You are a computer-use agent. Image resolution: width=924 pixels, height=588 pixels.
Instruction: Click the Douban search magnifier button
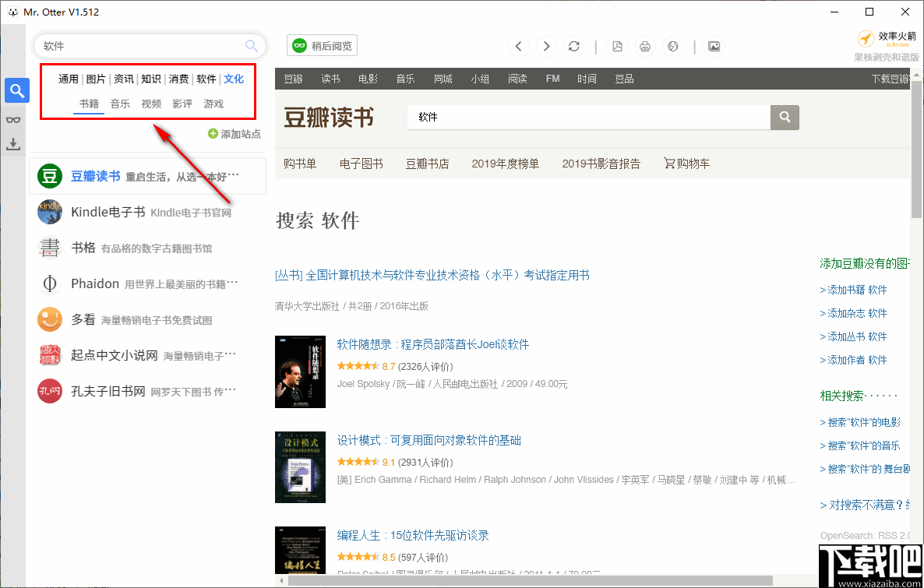785,118
